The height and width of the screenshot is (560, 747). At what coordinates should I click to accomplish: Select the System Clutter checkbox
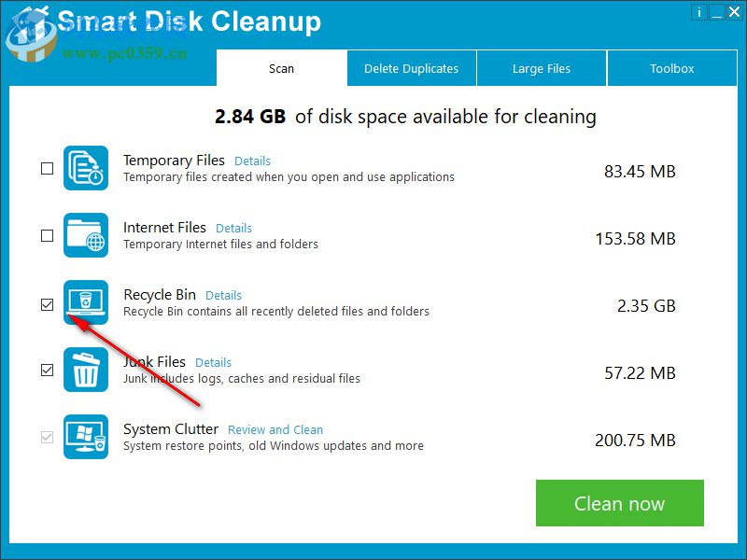(x=47, y=438)
